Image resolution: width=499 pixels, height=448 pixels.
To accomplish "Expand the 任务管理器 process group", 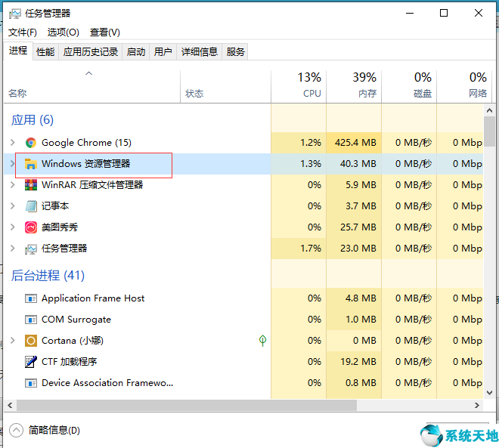I will pyautogui.click(x=12, y=249).
